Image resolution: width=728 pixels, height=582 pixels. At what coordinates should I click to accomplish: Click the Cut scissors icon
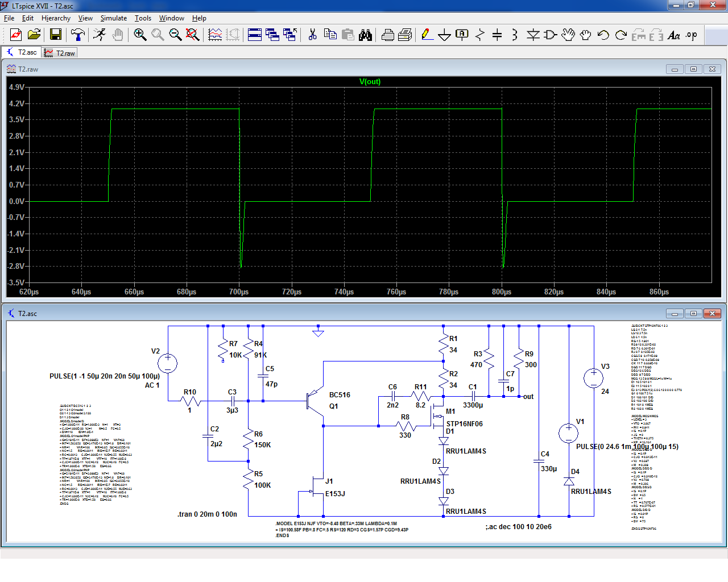312,35
